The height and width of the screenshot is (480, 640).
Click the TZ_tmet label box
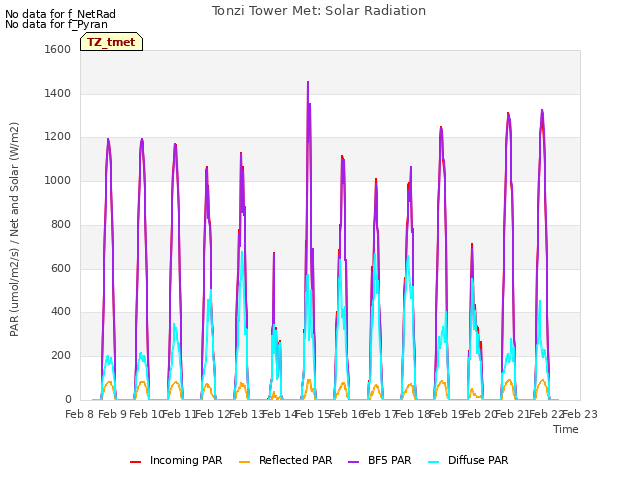(x=111, y=42)
